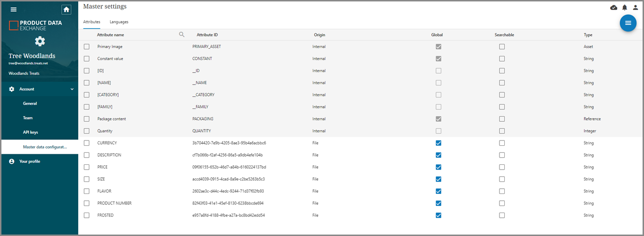Open Your profile in sidebar
644x236 pixels.
pos(30,161)
